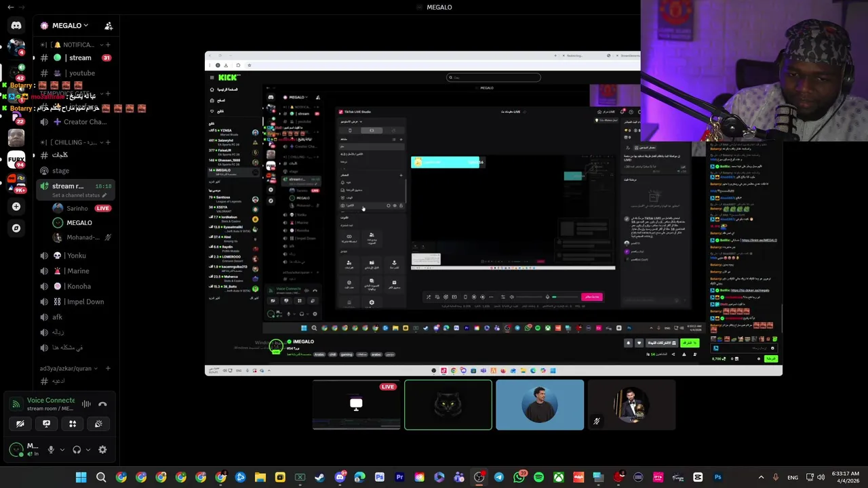
Task: Join the afk voice channel
Action: (x=75, y=317)
